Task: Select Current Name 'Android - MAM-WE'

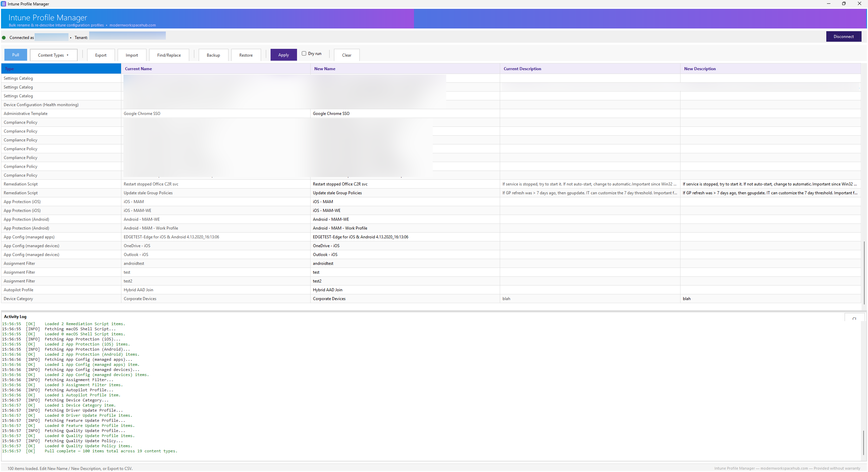Action: 216,219
